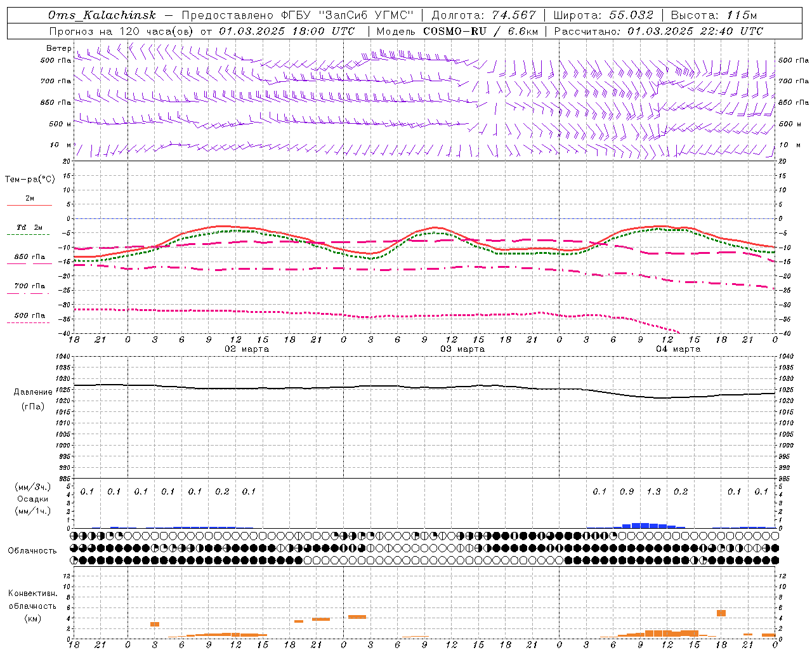Click the 0.9 precipitation value
The width and height of the screenshot is (812, 650).
pyautogui.click(x=627, y=492)
